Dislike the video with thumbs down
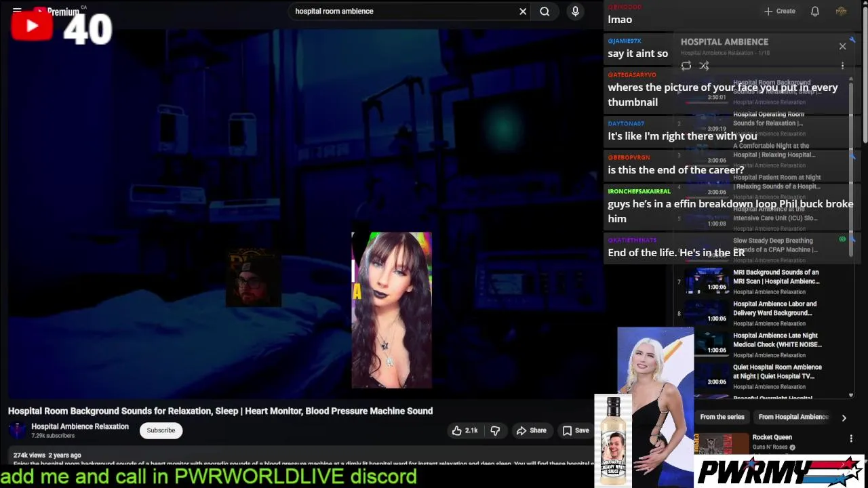The height and width of the screenshot is (488, 868). 495,430
